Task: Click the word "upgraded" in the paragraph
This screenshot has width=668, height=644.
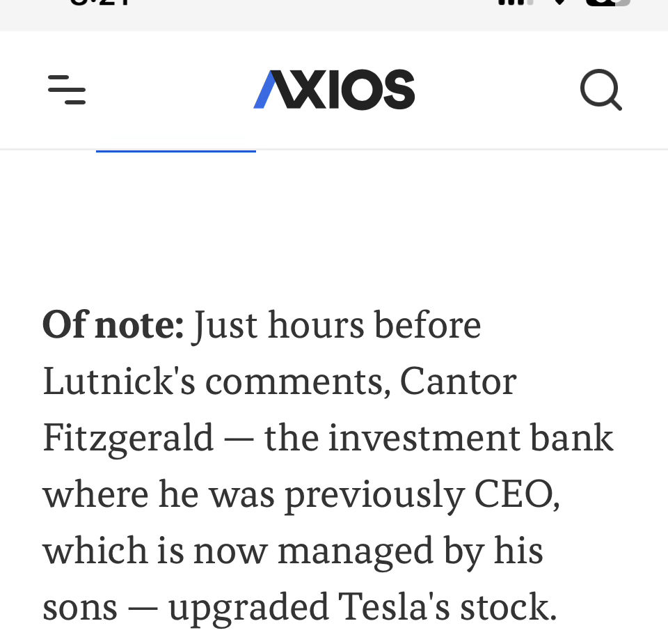Action: pos(248,607)
